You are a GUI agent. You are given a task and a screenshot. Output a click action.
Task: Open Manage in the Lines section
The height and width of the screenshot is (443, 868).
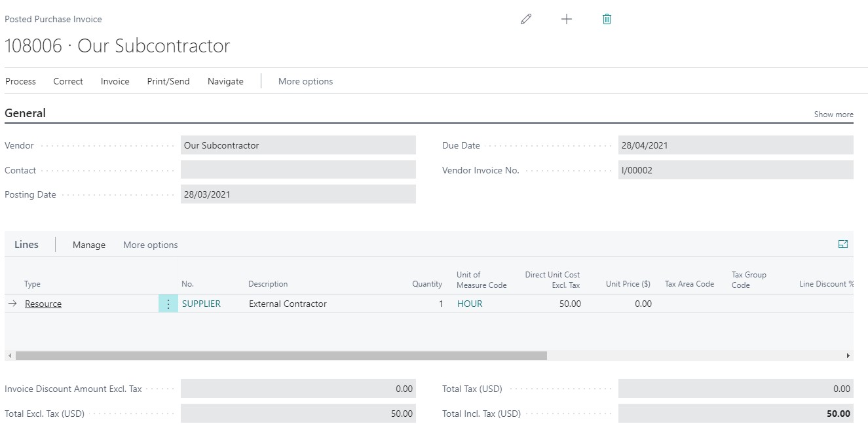point(89,245)
